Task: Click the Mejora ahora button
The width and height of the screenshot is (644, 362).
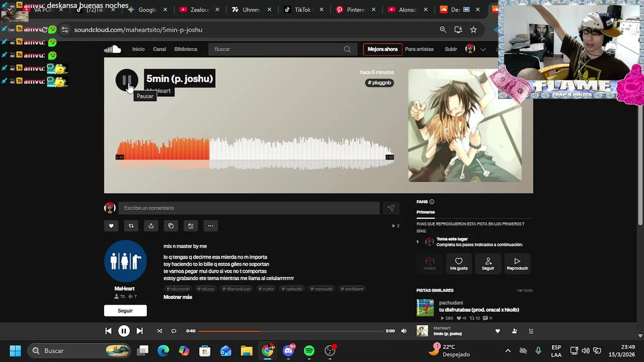Action: coord(382,49)
